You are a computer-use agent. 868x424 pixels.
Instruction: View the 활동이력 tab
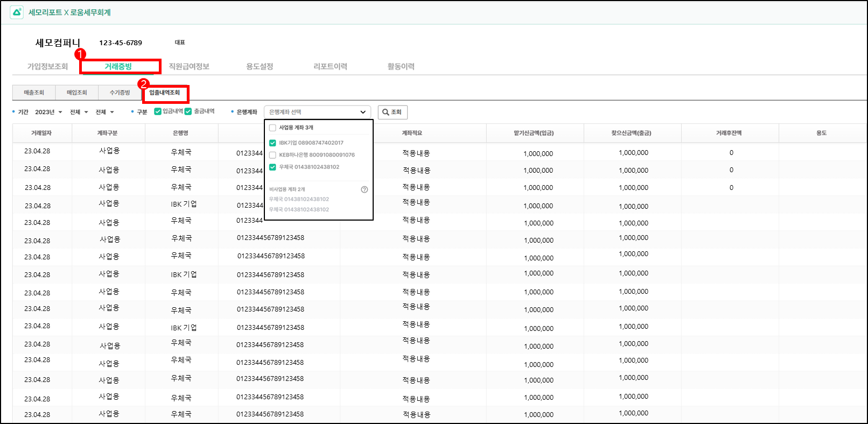401,67
